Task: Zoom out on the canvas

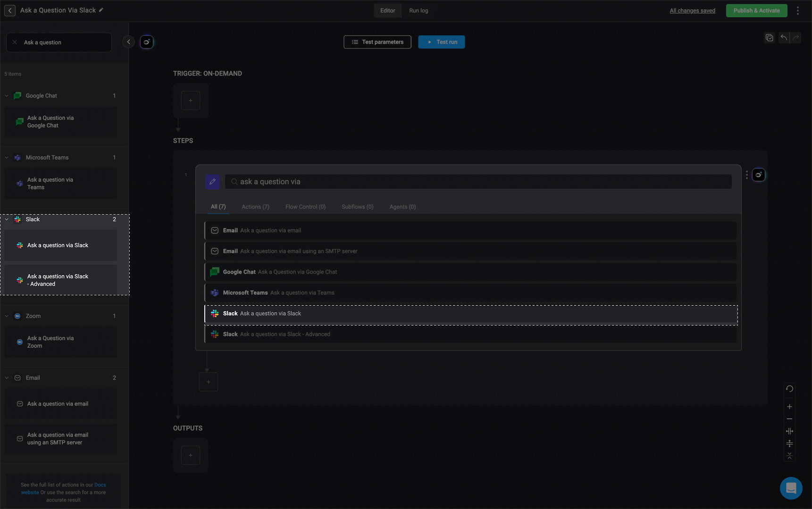Action: coord(789,419)
